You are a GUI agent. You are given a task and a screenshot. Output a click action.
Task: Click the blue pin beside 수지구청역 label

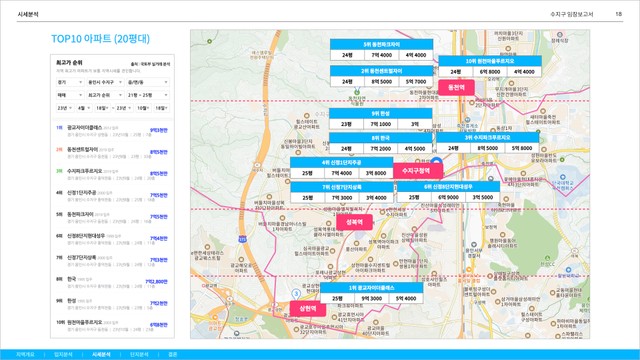(436, 161)
